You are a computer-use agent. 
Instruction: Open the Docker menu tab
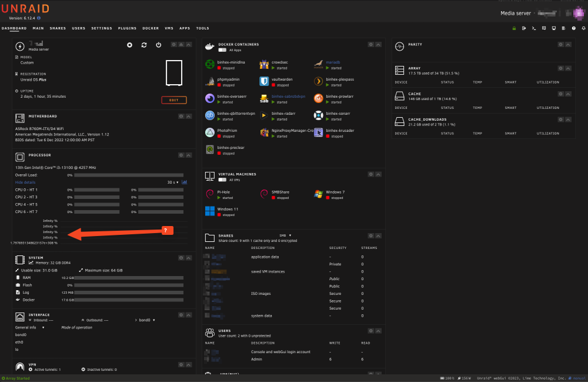[x=151, y=28]
